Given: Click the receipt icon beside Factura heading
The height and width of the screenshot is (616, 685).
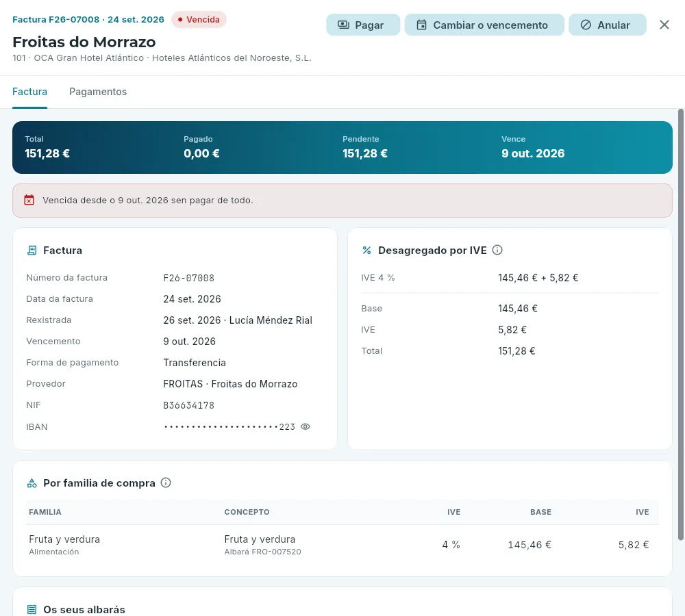Looking at the screenshot, I should point(32,250).
